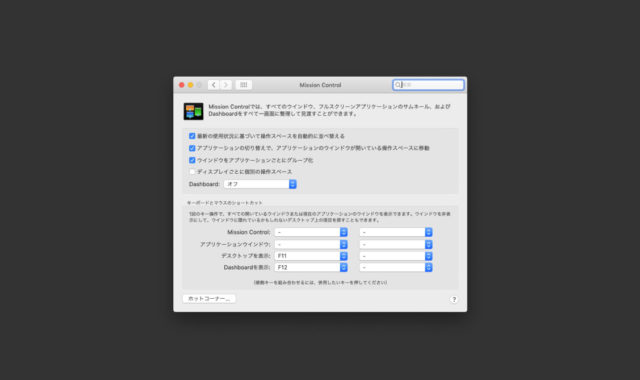Open the Mission Control mouse shortcut dropdown

tap(396, 232)
